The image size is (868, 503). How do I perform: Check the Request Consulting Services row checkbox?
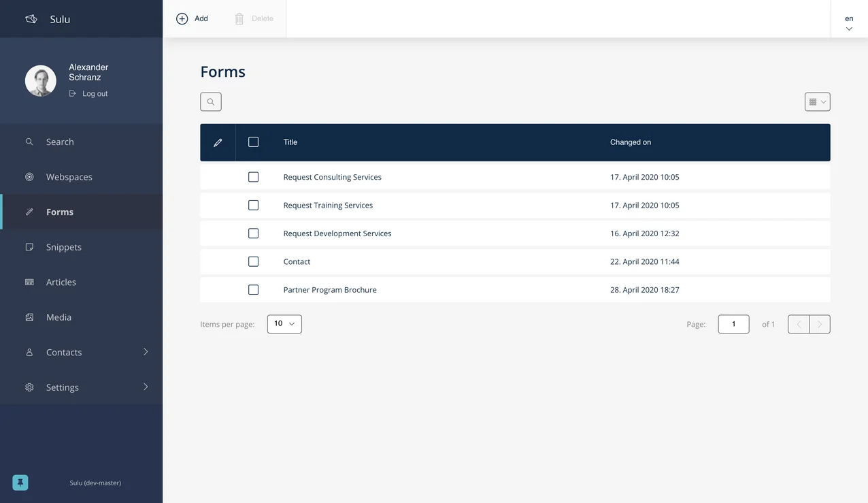(253, 176)
